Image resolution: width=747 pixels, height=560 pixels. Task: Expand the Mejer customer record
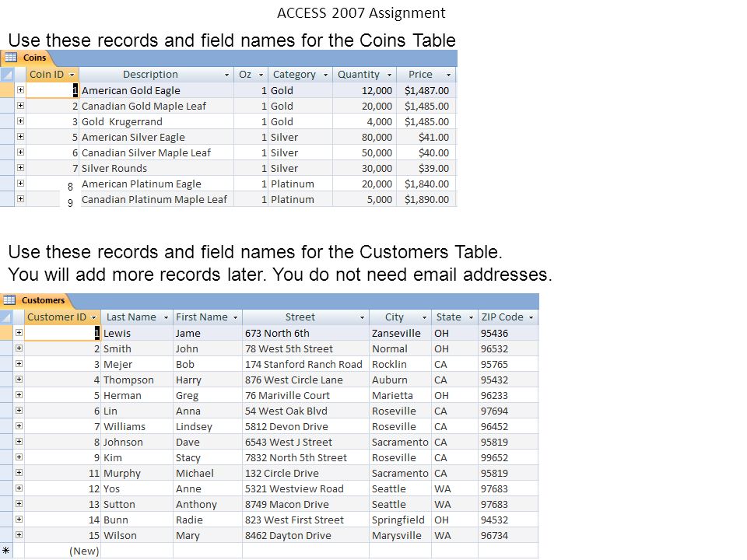(x=19, y=364)
